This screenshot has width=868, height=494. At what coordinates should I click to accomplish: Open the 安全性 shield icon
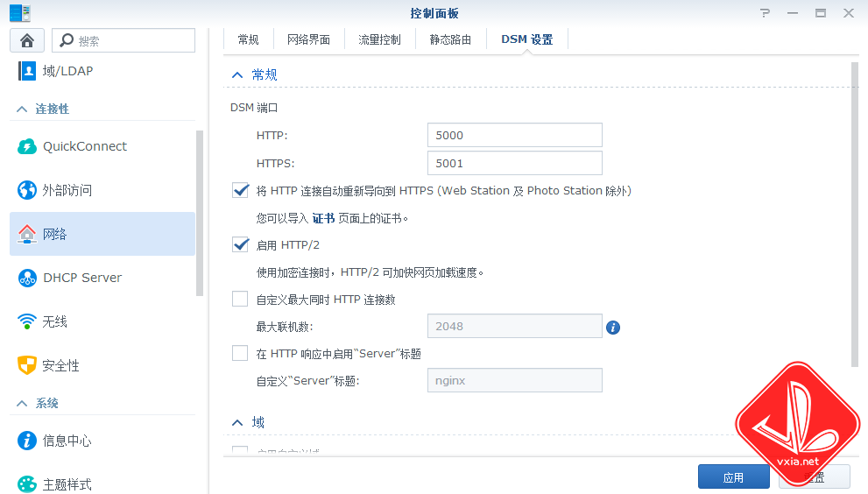[26, 365]
